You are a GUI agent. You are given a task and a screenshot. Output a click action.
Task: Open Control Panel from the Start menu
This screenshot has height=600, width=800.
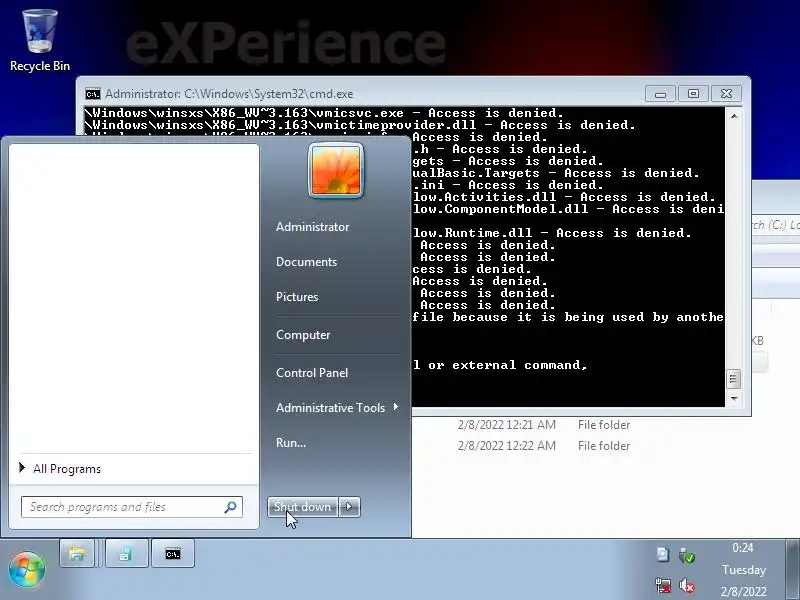point(312,373)
